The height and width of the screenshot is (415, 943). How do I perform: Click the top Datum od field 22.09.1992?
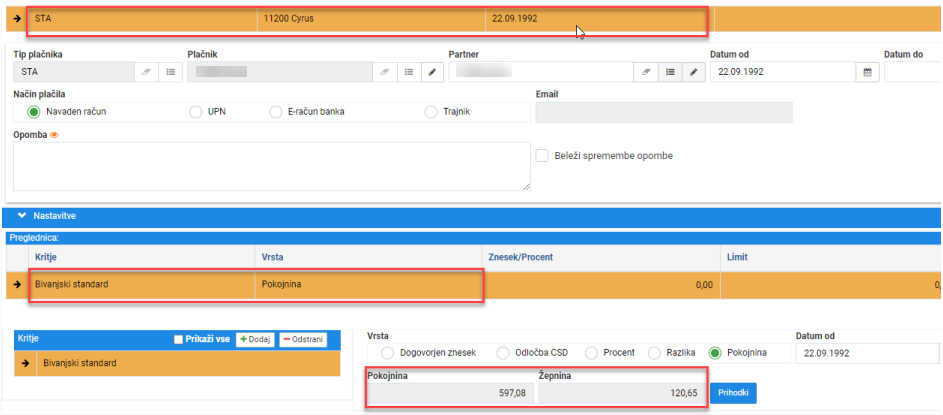click(x=783, y=72)
